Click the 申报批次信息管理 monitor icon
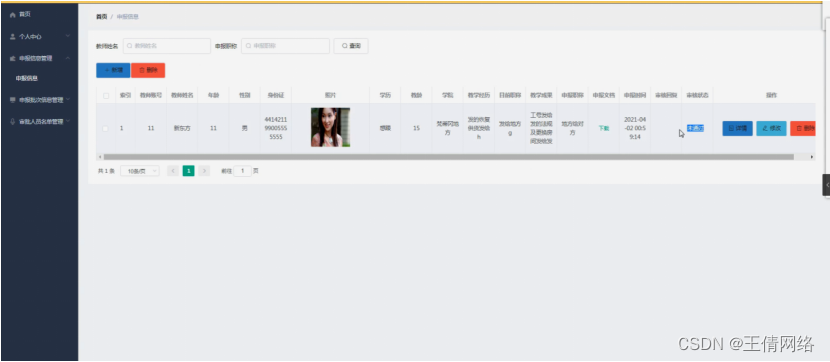The height and width of the screenshot is (362, 830). point(13,99)
